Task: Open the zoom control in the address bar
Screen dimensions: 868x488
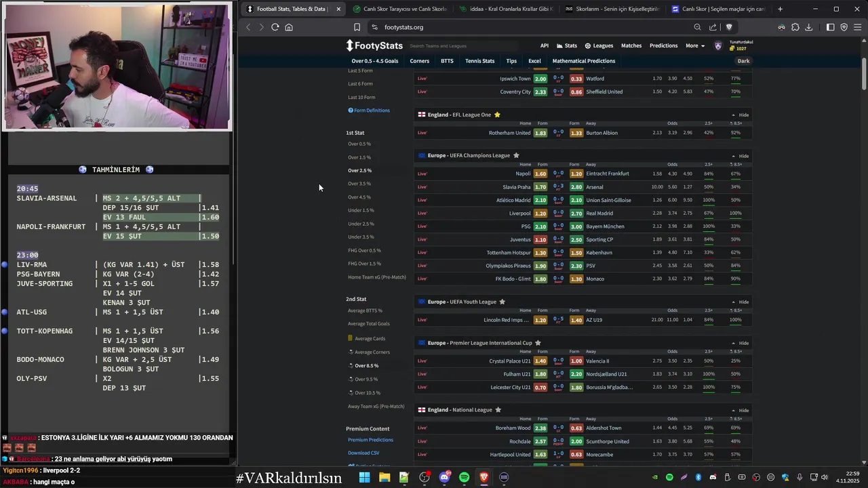Action: [x=697, y=27]
